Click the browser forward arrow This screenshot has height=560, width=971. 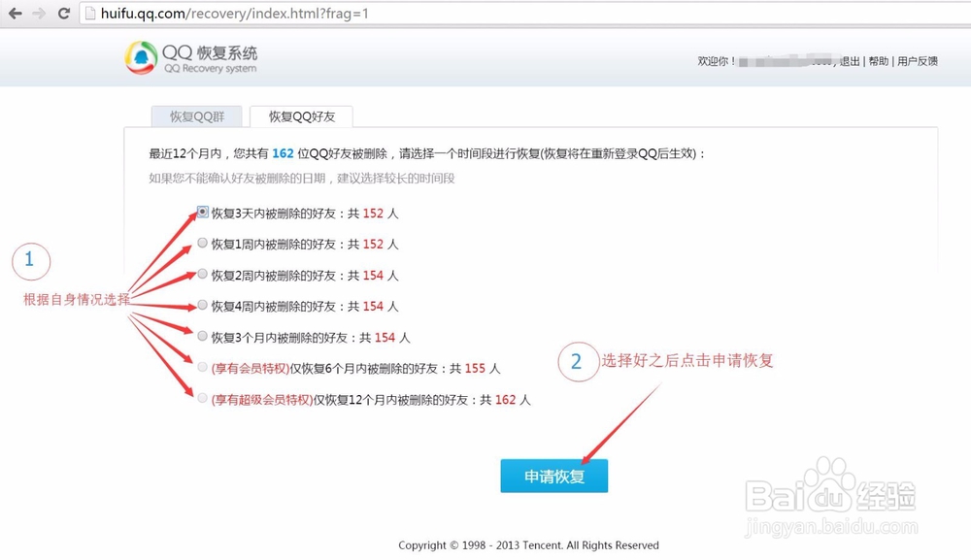tap(39, 13)
